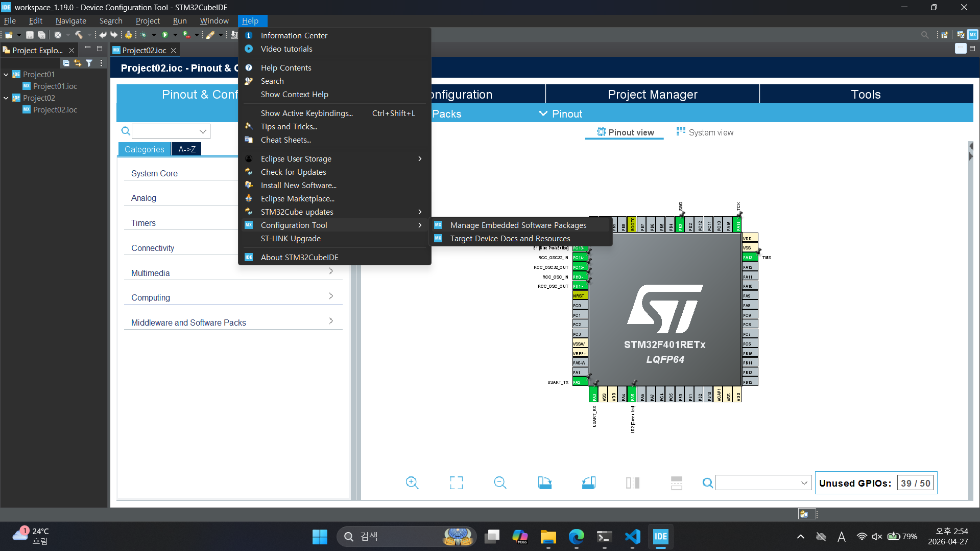
Task: Select Project01.ioc in Project Explorer
Action: (x=50, y=86)
